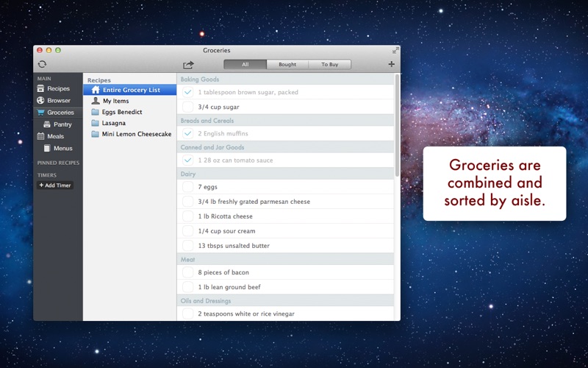Open Menus in the sidebar
The height and width of the screenshot is (368, 588).
pos(62,148)
